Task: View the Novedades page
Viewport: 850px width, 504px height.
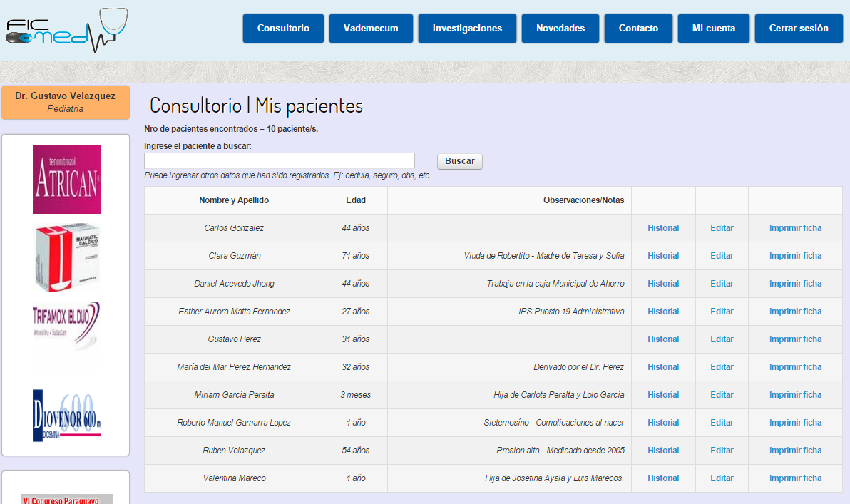Action: 560,29
